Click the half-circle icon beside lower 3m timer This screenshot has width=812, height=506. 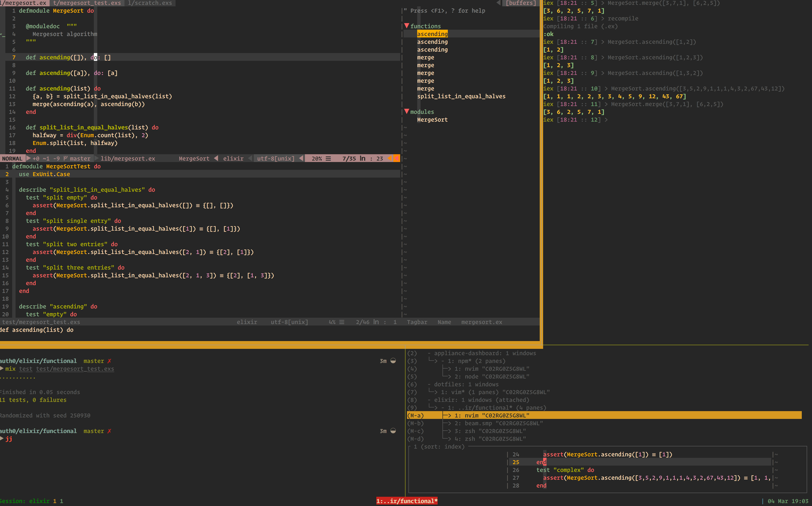[x=393, y=431]
